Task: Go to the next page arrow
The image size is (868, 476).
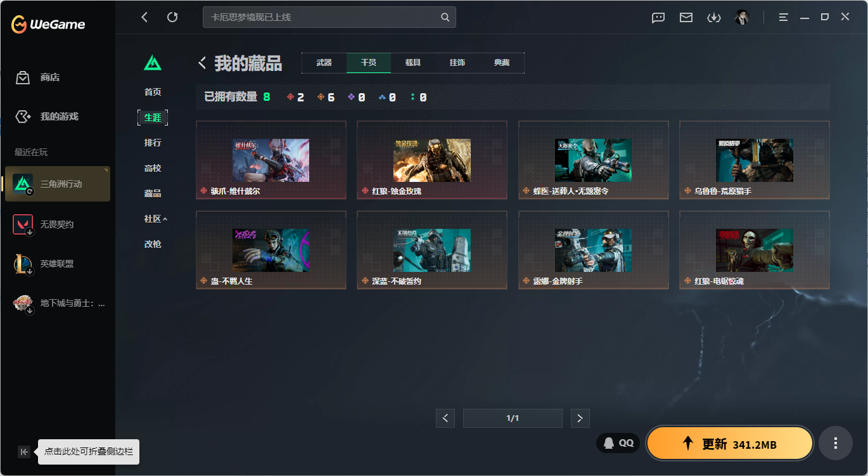Action: point(580,418)
